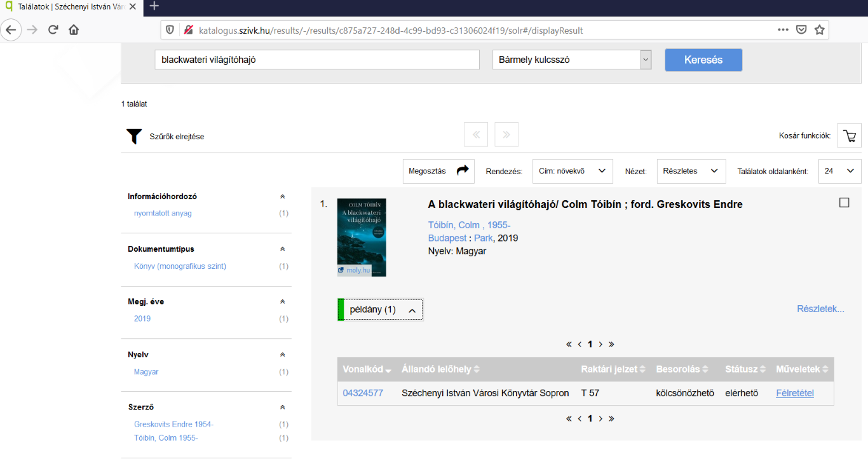Click the search query input field
Screen dimensions: 868x466
click(317, 60)
